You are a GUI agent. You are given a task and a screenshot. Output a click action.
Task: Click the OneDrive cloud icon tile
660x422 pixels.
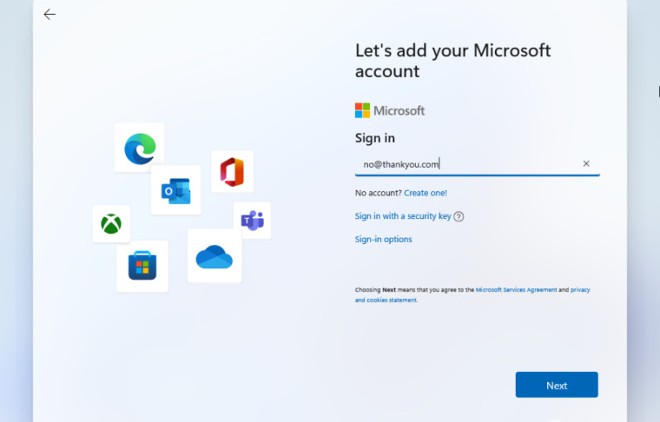[x=214, y=256]
